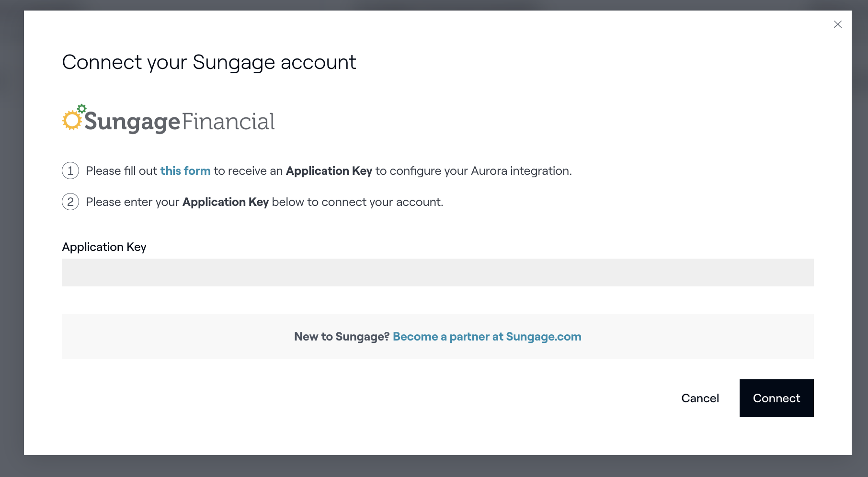868x477 pixels.
Task: Close the Sungage connection dialog
Action: (x=838, y=24)
